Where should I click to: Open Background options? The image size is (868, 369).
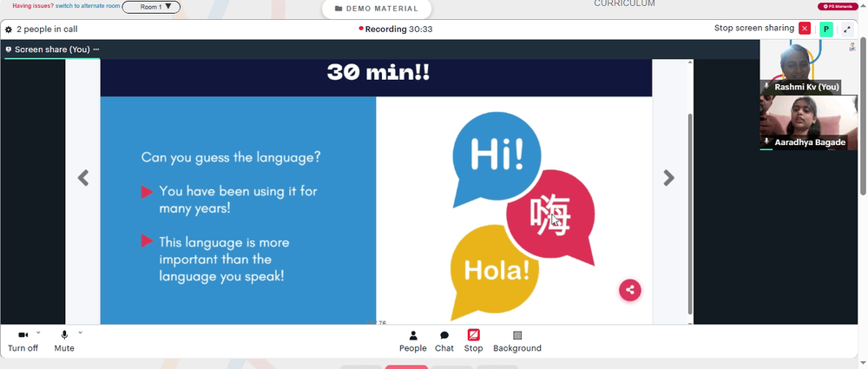(x=517, y=341)
